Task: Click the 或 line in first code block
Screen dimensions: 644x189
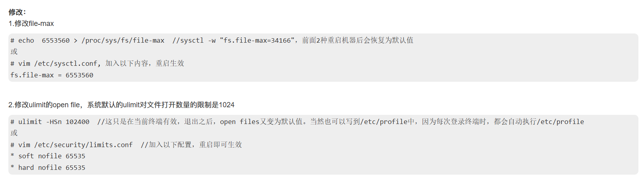Action: 14,51
